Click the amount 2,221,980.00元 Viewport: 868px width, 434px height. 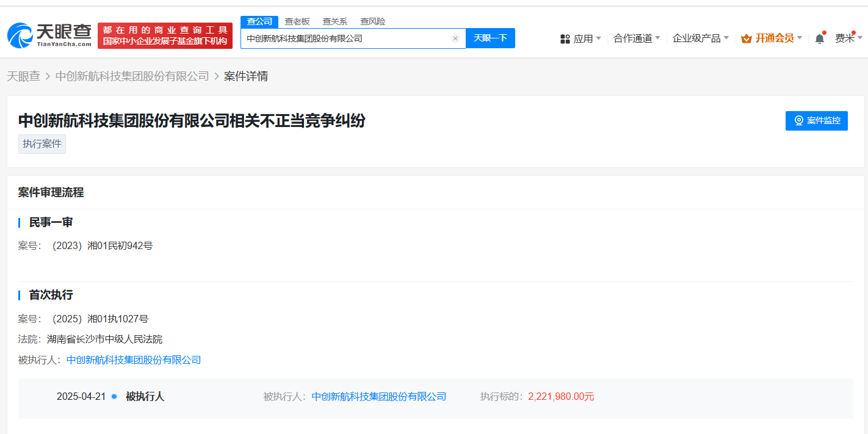561,397
